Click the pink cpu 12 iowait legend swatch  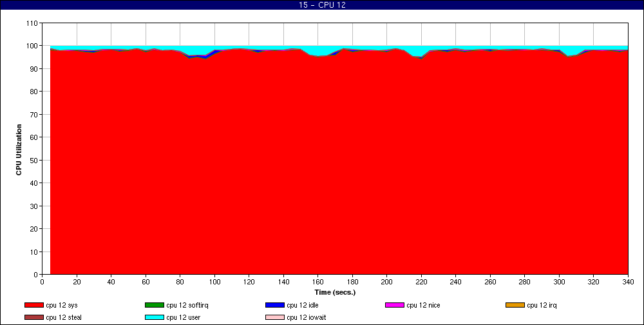pos(275,318)
